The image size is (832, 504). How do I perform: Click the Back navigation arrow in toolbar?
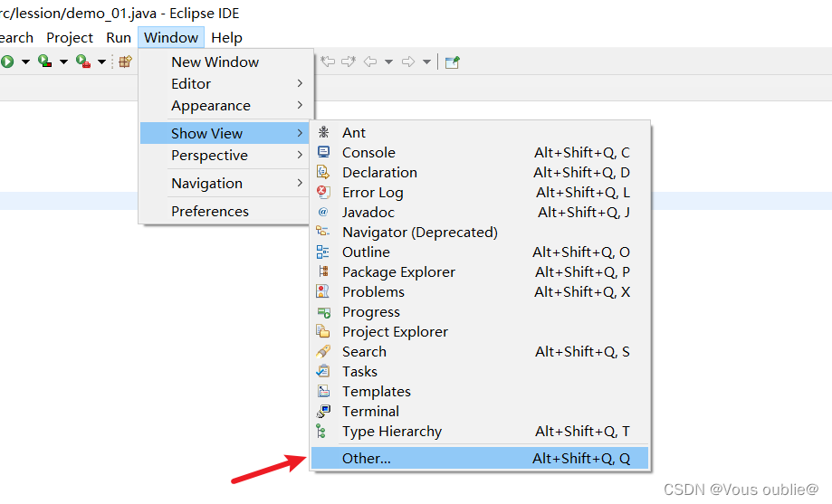coord(370,62)
